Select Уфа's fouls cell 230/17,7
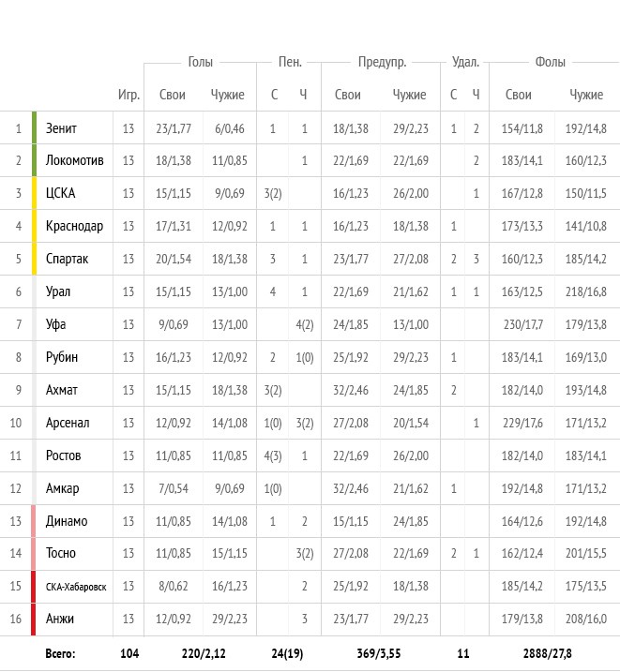Image resolution: width=620 pixels, height=672 pixels. pos(522,324)
